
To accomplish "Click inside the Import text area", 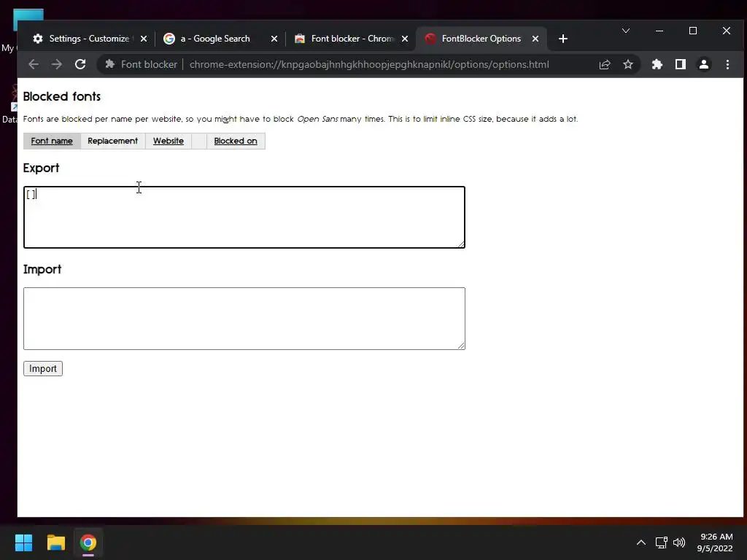I will point(244,319).
